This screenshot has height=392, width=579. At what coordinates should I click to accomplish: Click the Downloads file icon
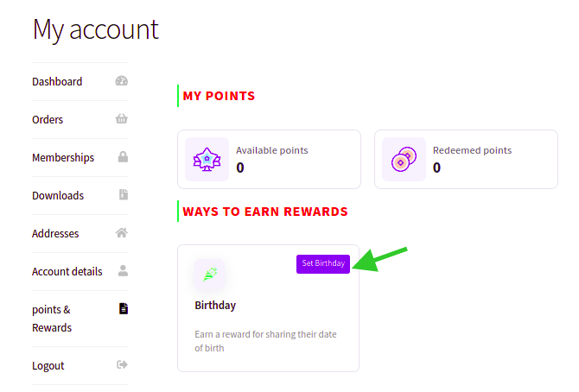[x=124, y=194]
